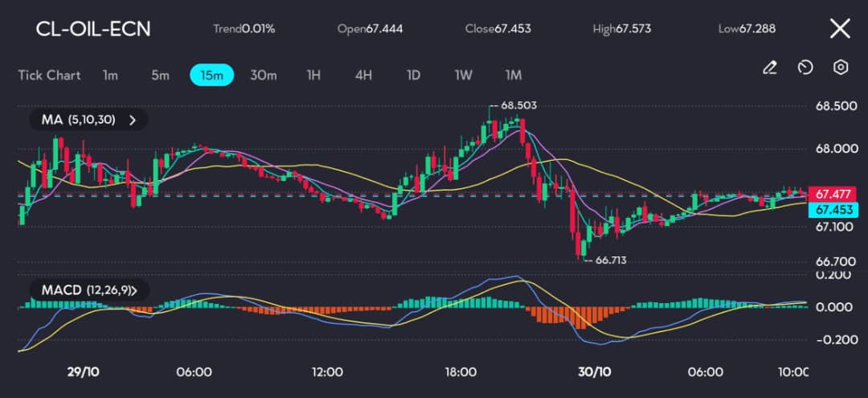Click the 66.713 low price marker
The height and width of the screenshot is (398, 868).
point(611,261)
